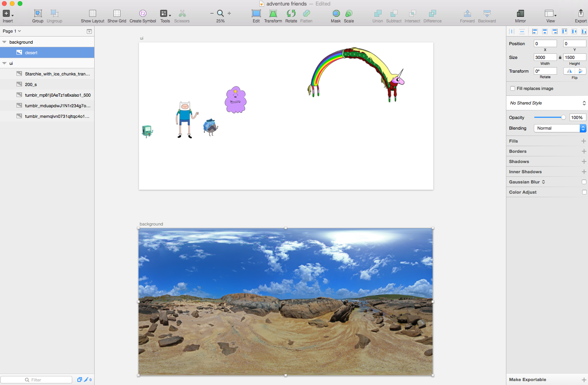Collapse the background artboard group
Screen dimensions: 588x385
[x=4, y=42]
